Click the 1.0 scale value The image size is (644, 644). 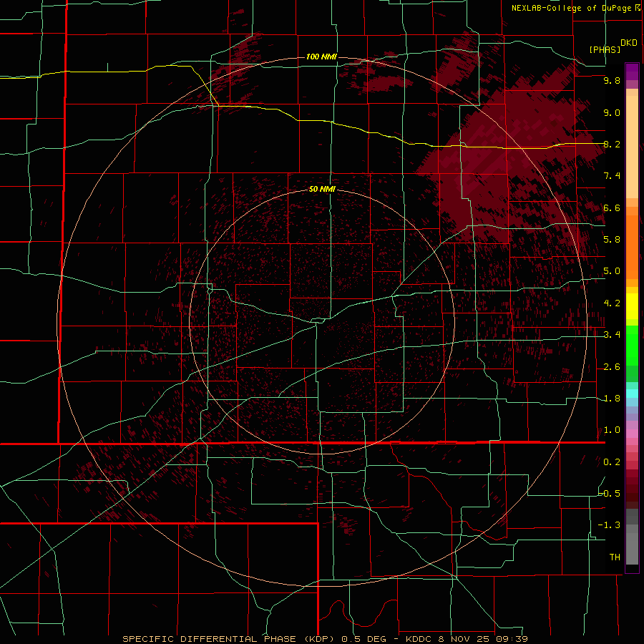tap(612, 430)
